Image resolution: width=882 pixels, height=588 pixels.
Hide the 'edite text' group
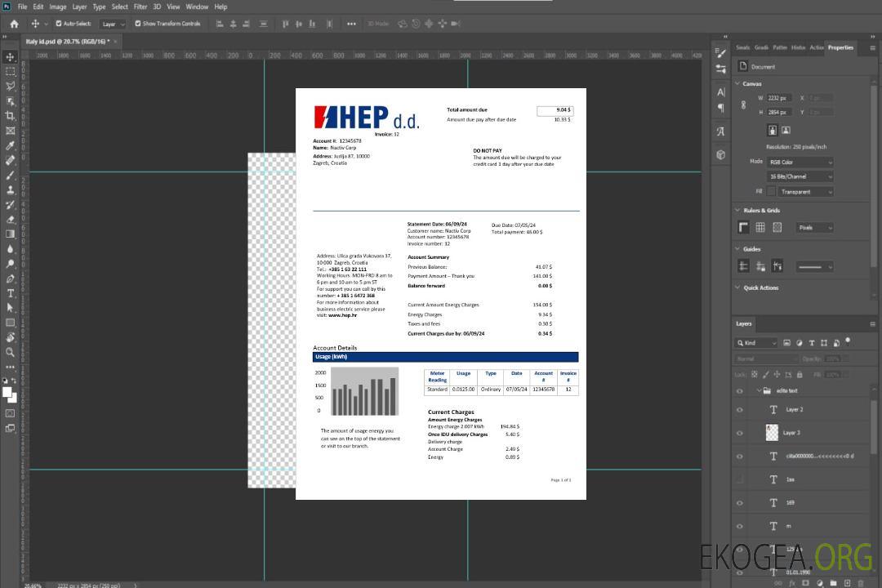coord(740,391)
